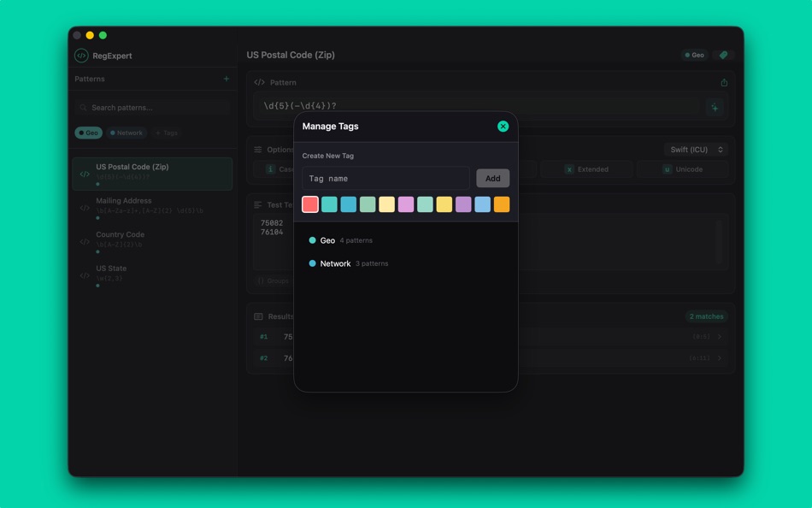
Task: Select the pale yellow color swatch
Action: (387, 204)
